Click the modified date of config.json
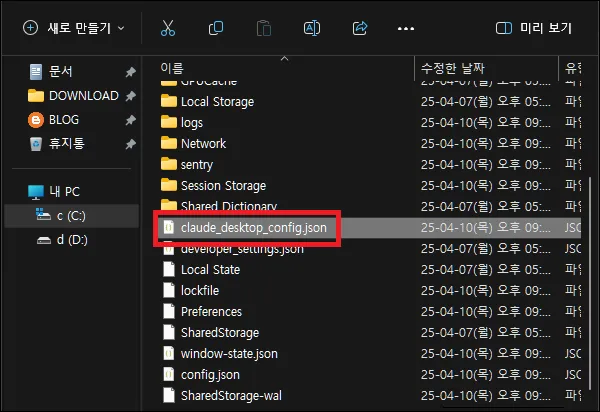Screen dimensions: 600x412 [486, 375]
